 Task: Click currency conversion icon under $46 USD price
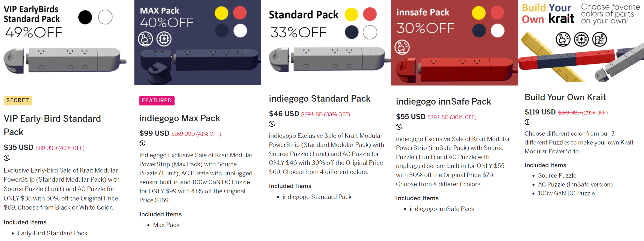point(272,124)
